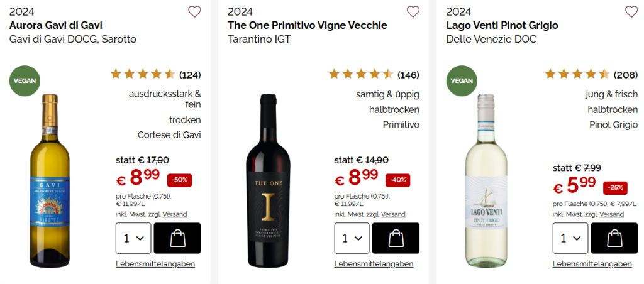Viewport: 644px width, 284px height.
Task: Show Lebensmittelangaben for Lago Venti Pinot Grigio
Action: pos(592,264)
